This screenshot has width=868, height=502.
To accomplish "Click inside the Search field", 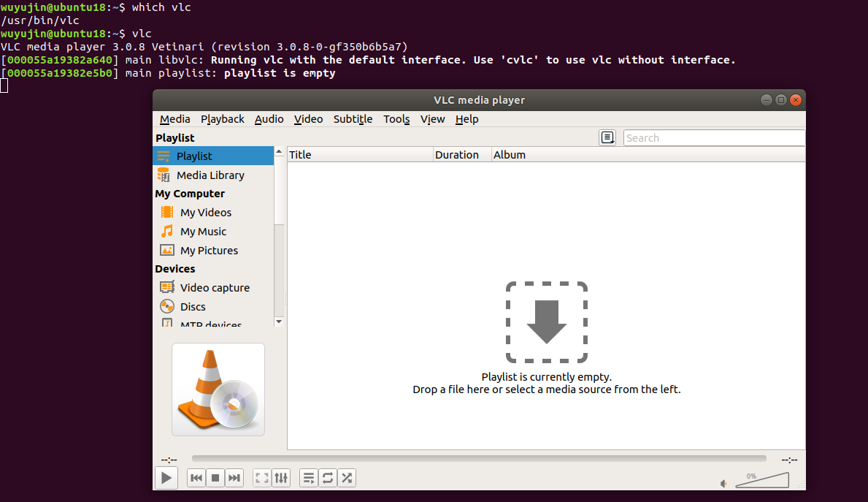I will 713,137.
